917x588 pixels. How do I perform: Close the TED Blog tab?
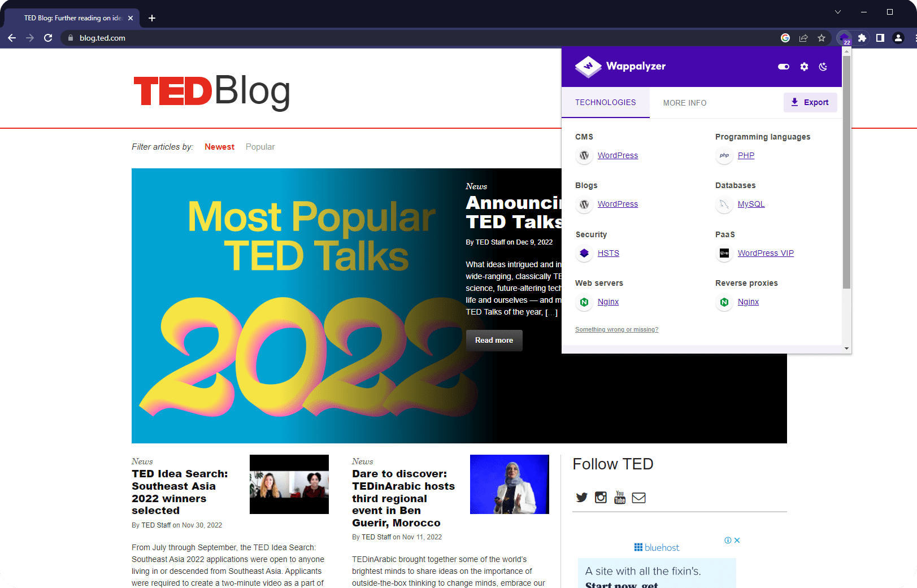tap(131, 18)
